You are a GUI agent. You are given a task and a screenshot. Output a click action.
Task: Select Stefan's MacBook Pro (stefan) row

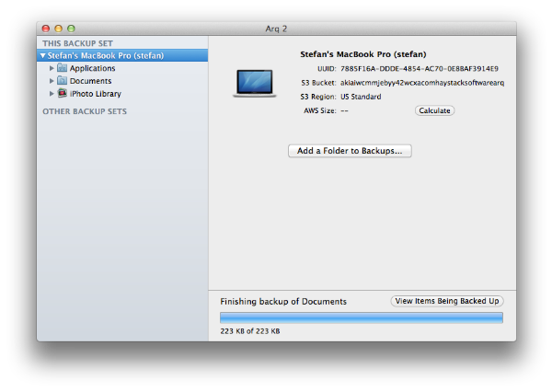(x=122, y=55)
